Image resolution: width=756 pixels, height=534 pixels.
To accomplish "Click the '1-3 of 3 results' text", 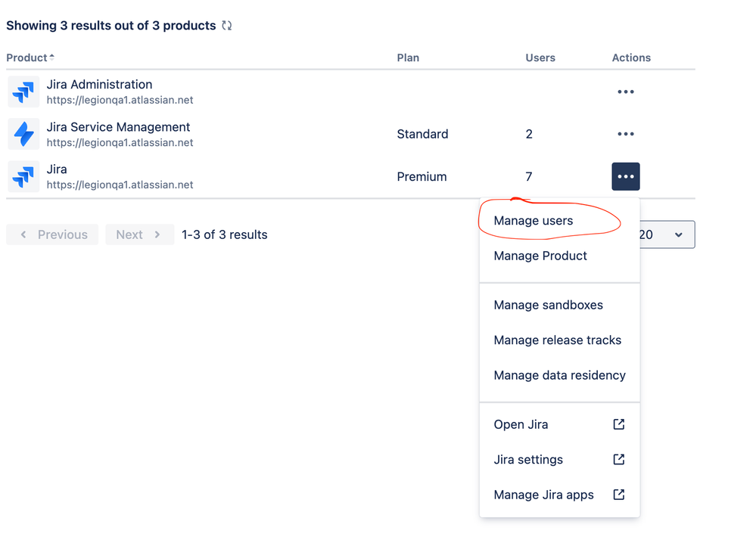I will (x=224, y=234).
